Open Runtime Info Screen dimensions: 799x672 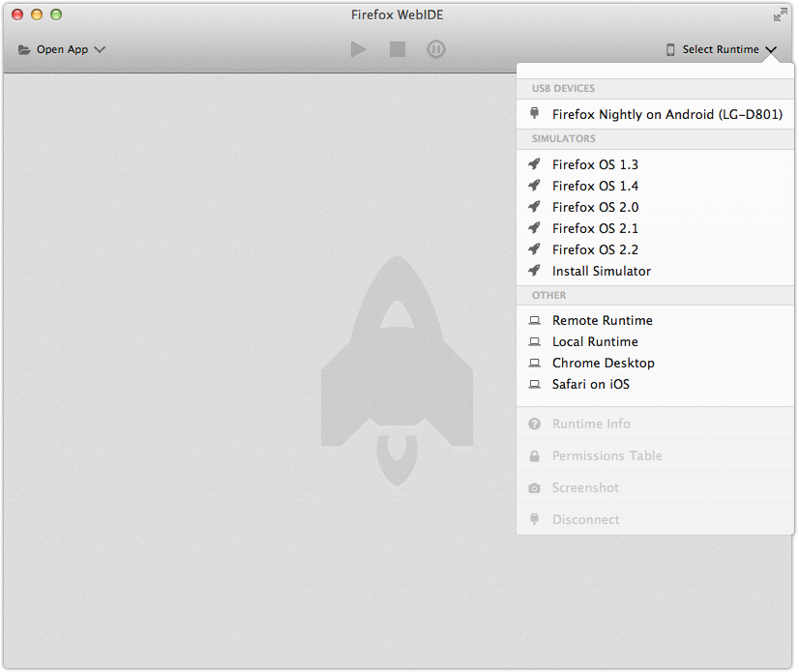point(655,424)
